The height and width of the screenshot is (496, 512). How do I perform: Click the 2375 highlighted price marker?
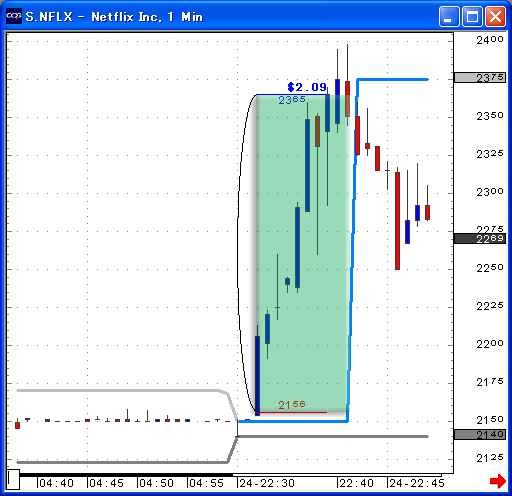480,78
